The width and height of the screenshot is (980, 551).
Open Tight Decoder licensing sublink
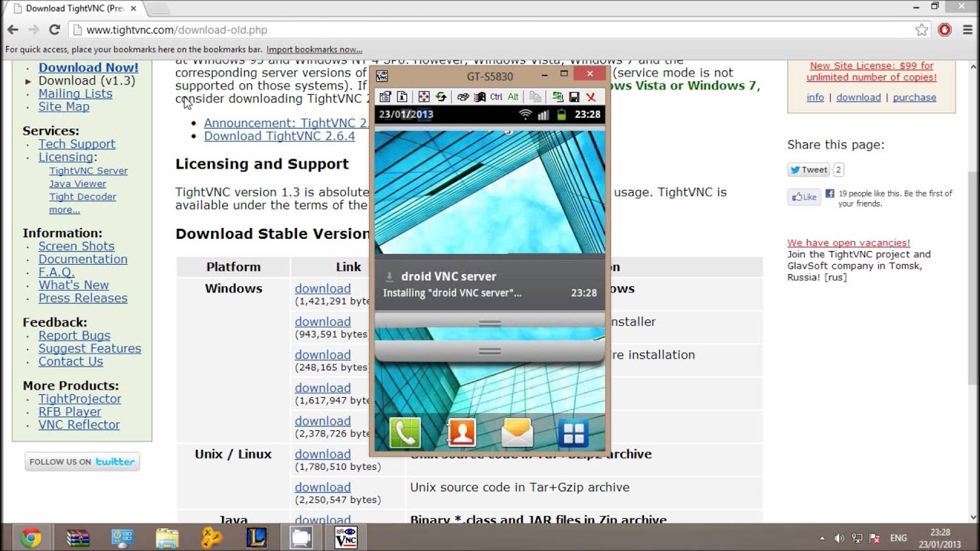click(83, 197)
